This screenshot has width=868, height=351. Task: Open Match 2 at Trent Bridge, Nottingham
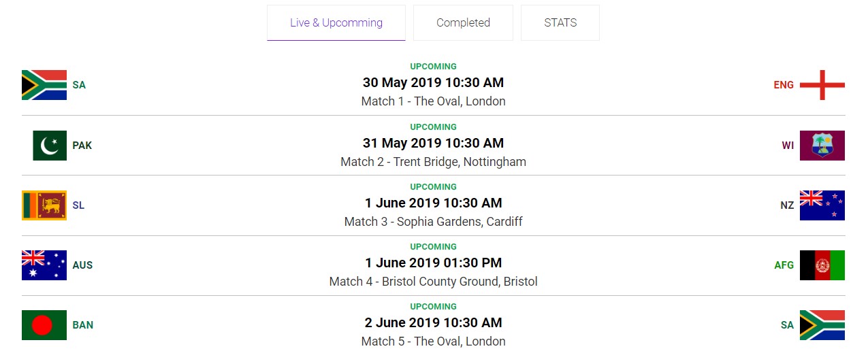click(x=433, y=162)
